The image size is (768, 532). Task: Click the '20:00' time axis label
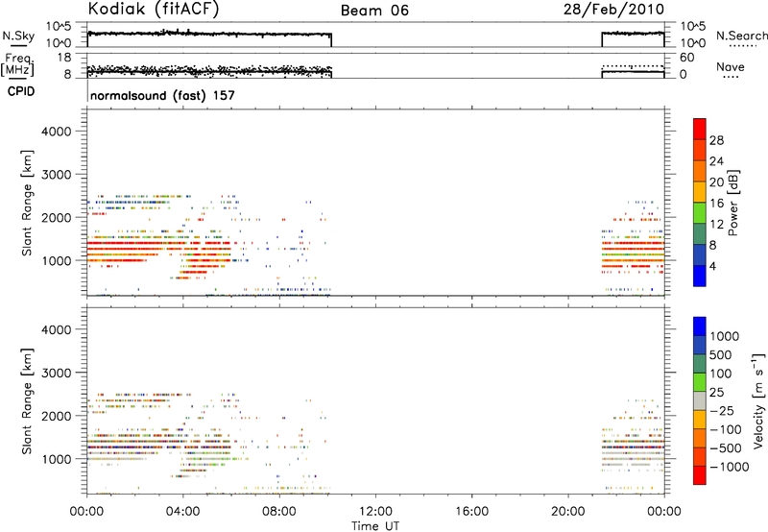pyautogui.click(x=567, y=512)
